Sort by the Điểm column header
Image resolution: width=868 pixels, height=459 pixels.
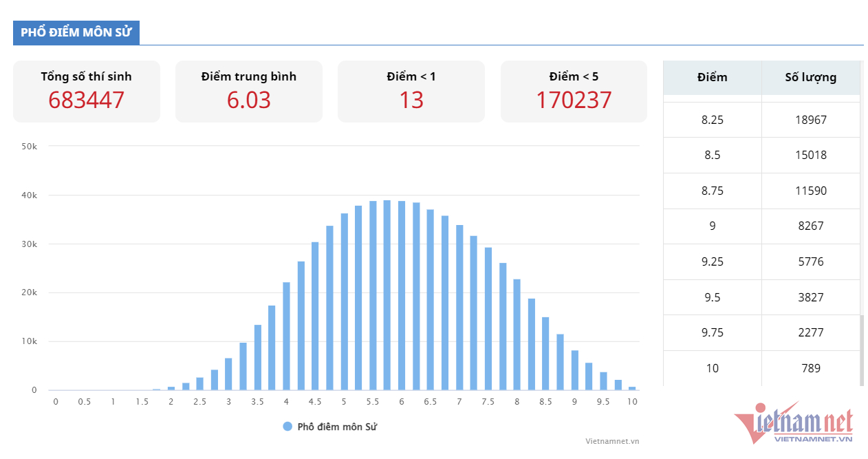(x=712, y=77)
